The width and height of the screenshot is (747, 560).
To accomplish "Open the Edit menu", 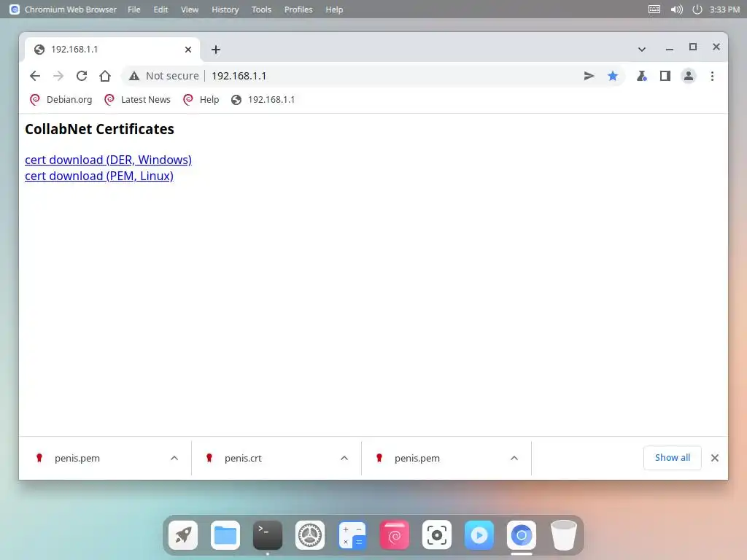I will pos(160,9).
